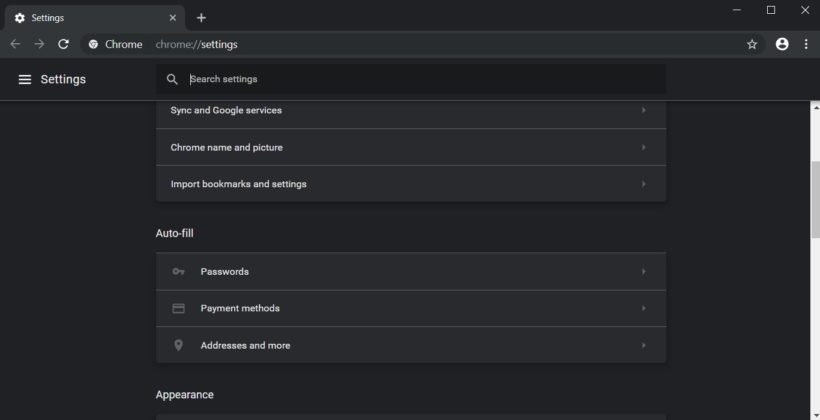Viewport: 820px width, 420px height.
Task: Select the Settings browser tab
Action: (90, 18)
